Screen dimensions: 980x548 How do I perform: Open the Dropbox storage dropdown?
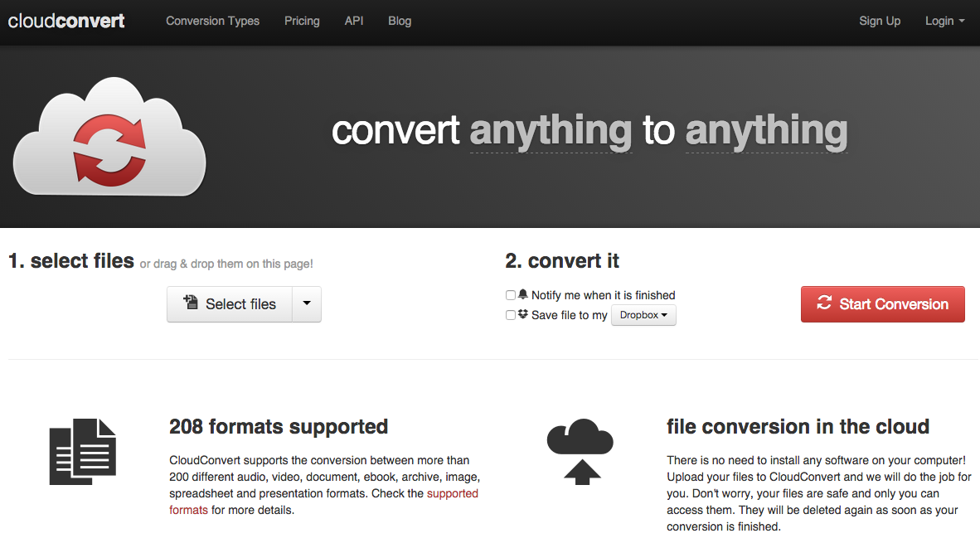point(643,315)
